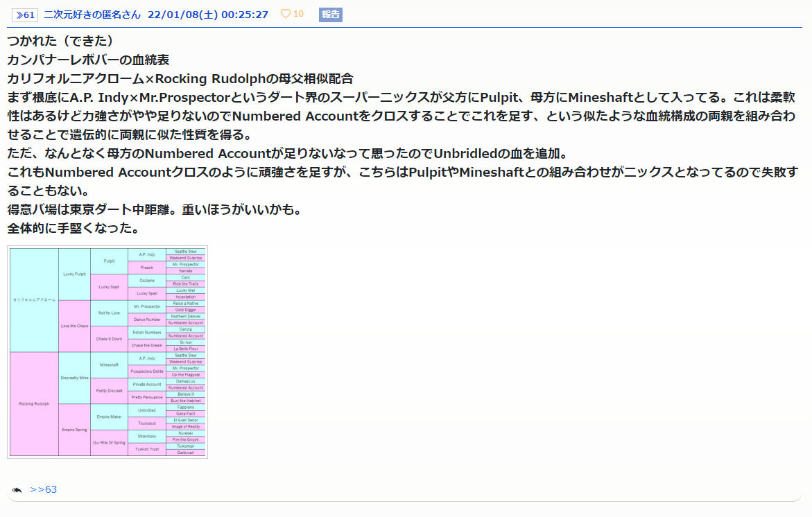Click the reply arrow icon
Viewport: 812px width, 517px height.
tap(17, 490)
